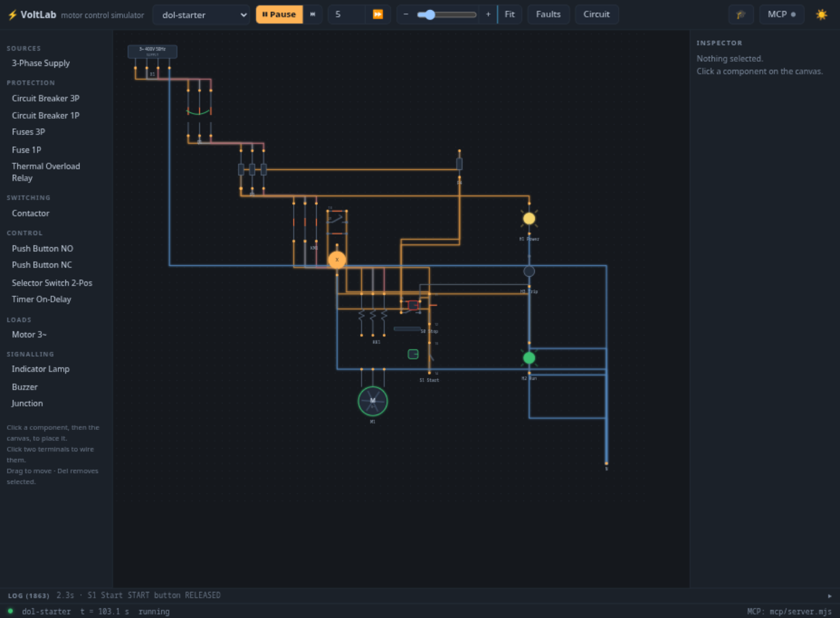Click the 't = 103.1 s' status text
Viewport: 840px width, 618px height.
tap(104, 611)
